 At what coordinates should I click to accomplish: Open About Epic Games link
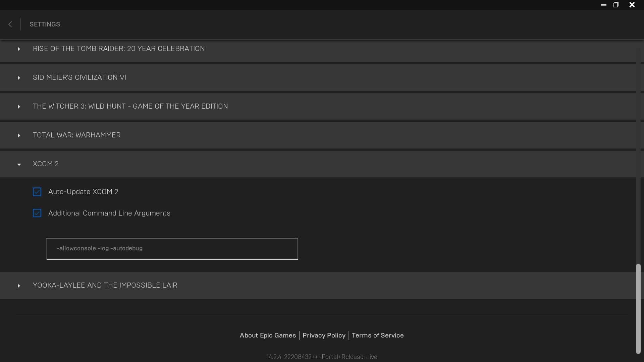[x=268, y=335]
